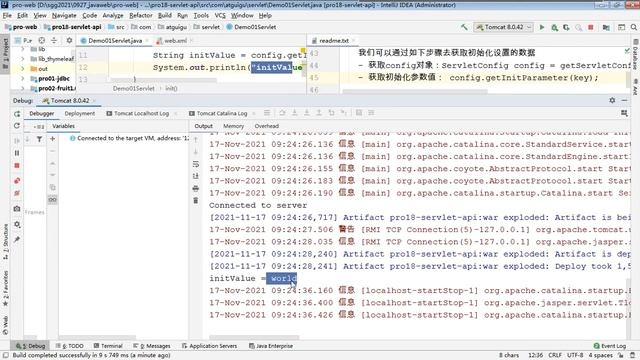Image resolution: width=640 pixels, height=360 pixels.
Task: Open the Terminal tool window
Action: (108, 346)
